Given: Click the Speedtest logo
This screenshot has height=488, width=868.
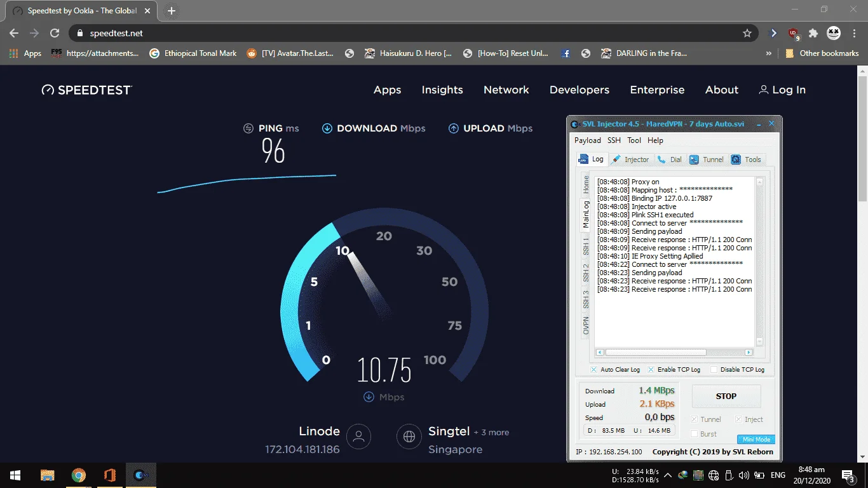Looking at the screenshot, I should pyautogui.click(x=86, y=90).
